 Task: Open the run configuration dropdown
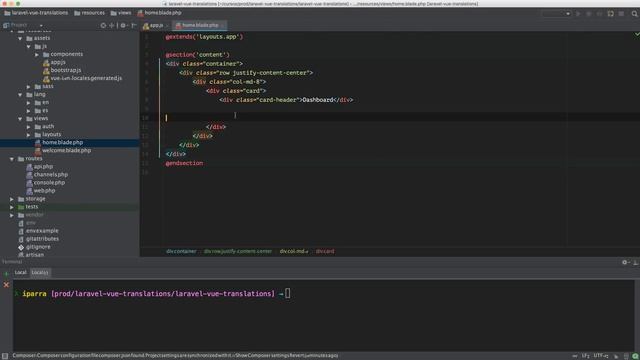click(556, 13)
